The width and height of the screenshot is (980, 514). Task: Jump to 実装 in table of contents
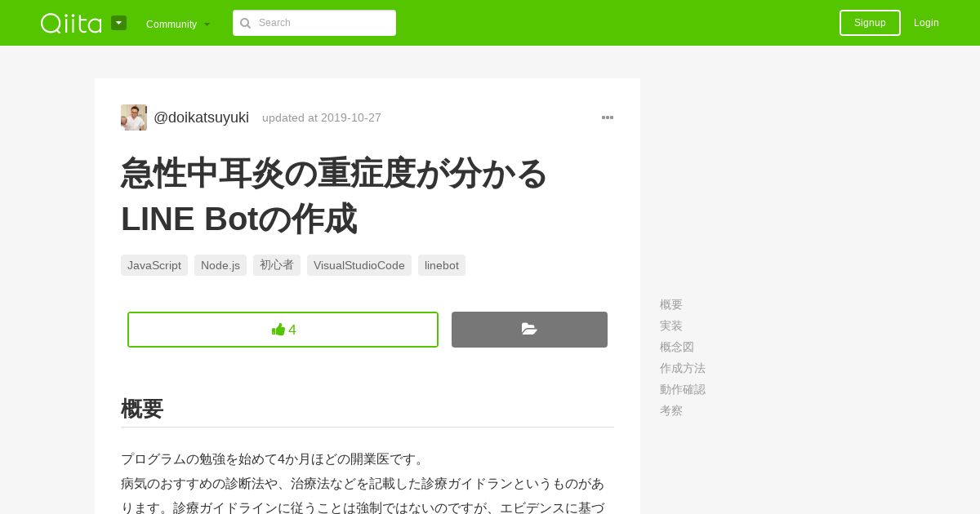pyautogui.click(x=671, y=326)
